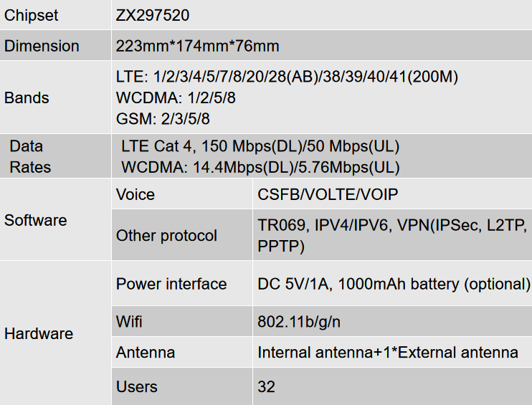Click the GSM: 2/3/5/8 line
The height and width of the screenshot is (405, 532).
tap(163, 119)
